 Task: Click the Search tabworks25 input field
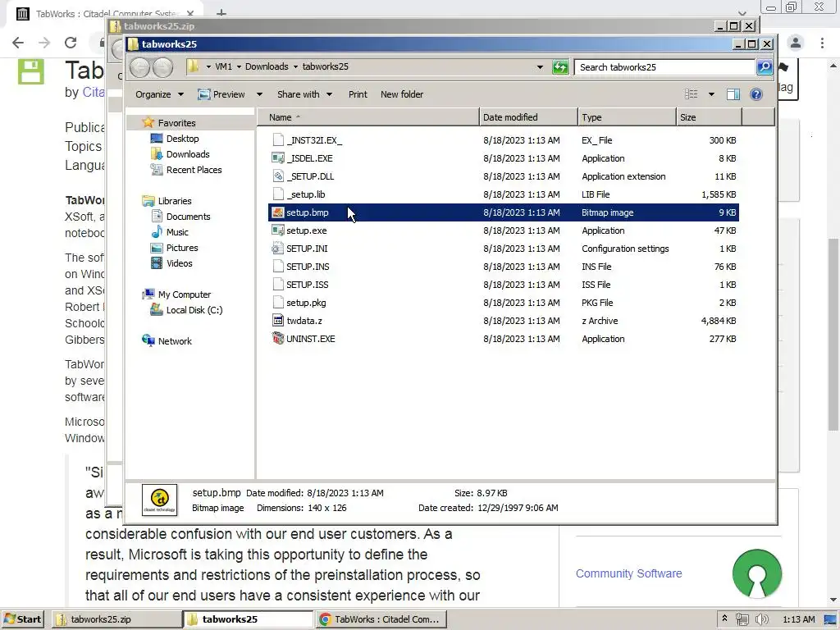click(x=664, y=67)
